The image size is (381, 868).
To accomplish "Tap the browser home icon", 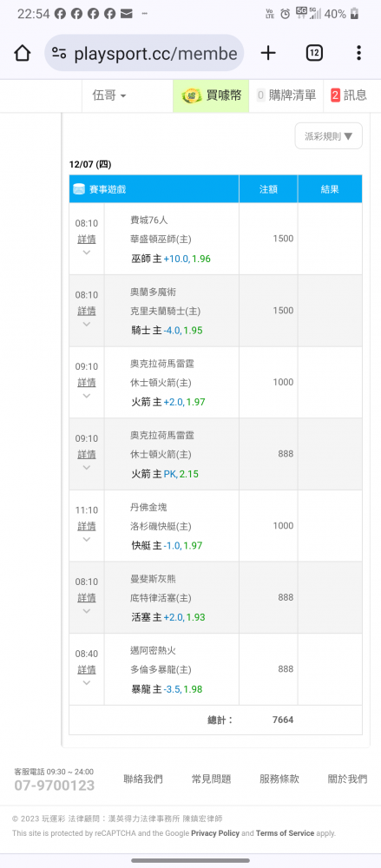I will (23, 53).
